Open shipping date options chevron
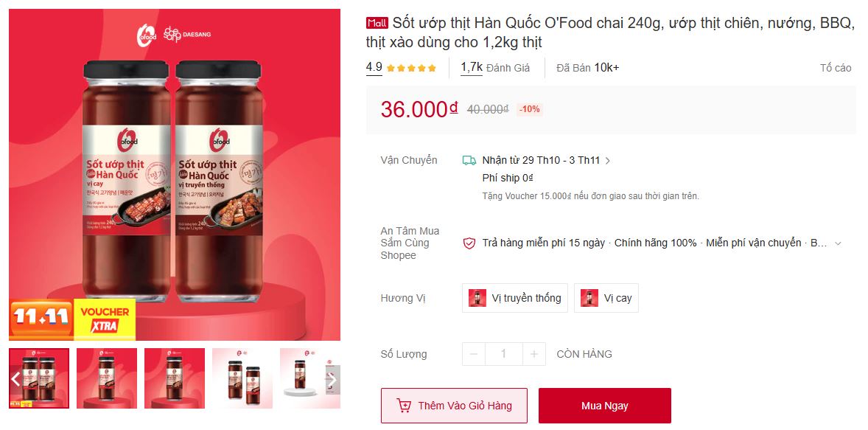The image size is (868, 430). pyautogui.click(x=607, y=161)
